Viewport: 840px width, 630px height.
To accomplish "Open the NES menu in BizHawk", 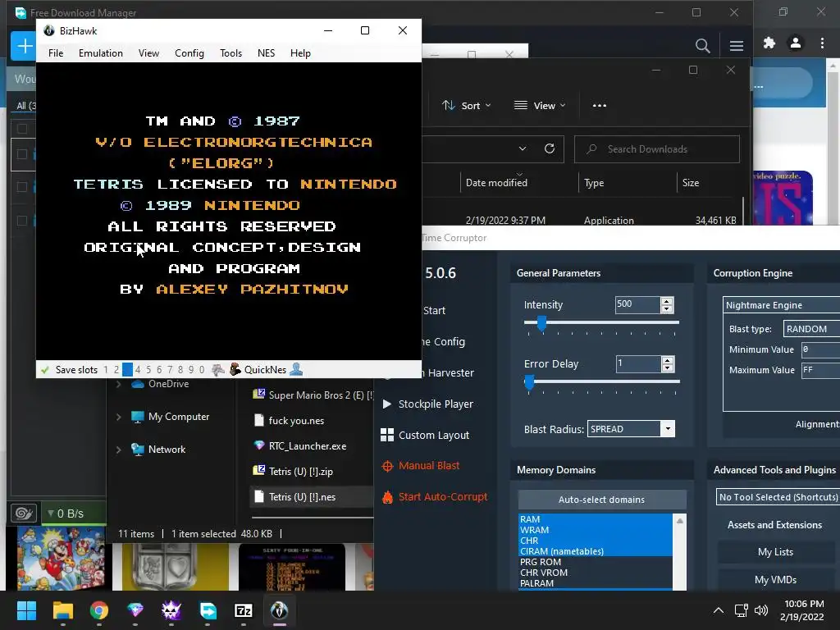I will pos(267,53).
